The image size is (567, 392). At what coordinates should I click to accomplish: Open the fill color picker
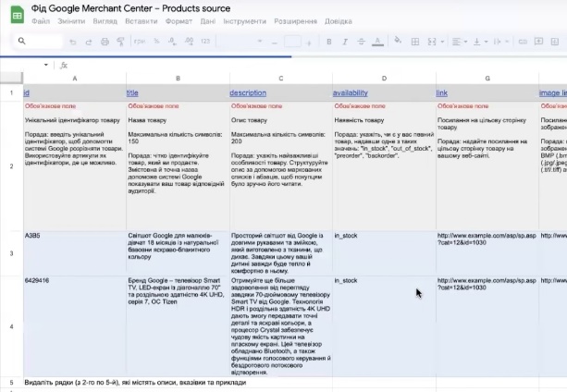[x=397, y=42]
